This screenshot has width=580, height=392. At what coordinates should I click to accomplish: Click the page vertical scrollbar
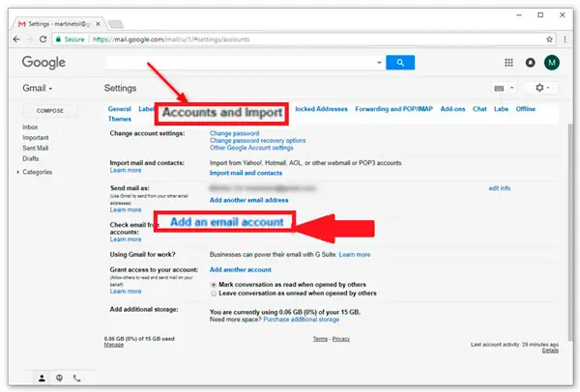coord(570,233)
